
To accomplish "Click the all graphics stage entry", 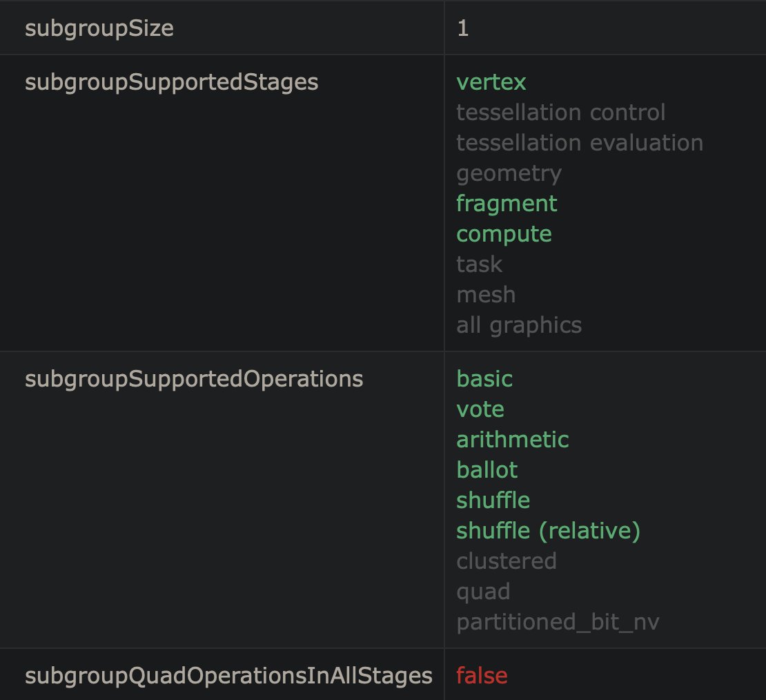I will (520, 326).
